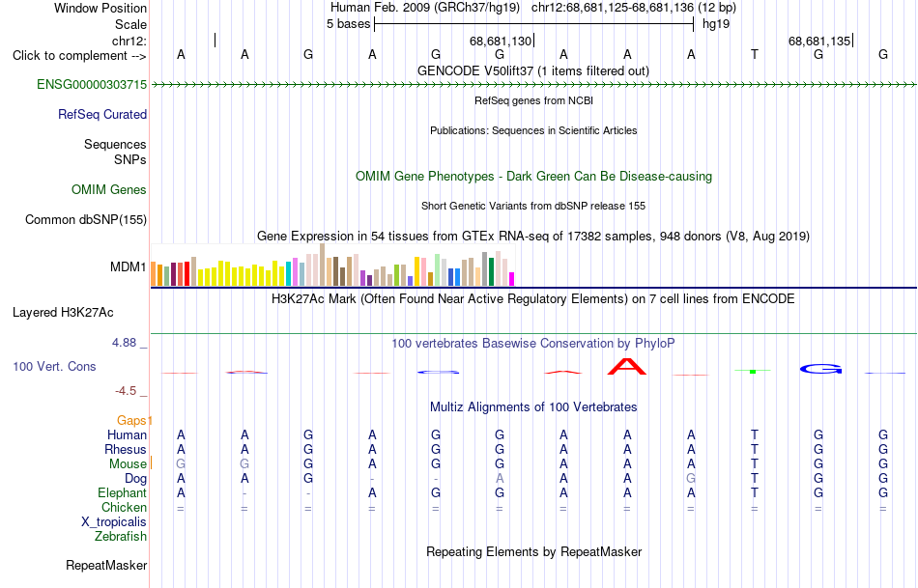
Task: Click the magenta bar ending the MDM1 chart
Action: (x=512, y=279)
